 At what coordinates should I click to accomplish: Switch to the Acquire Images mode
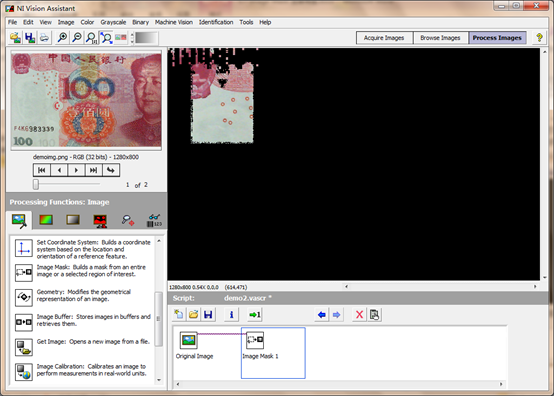384,38
